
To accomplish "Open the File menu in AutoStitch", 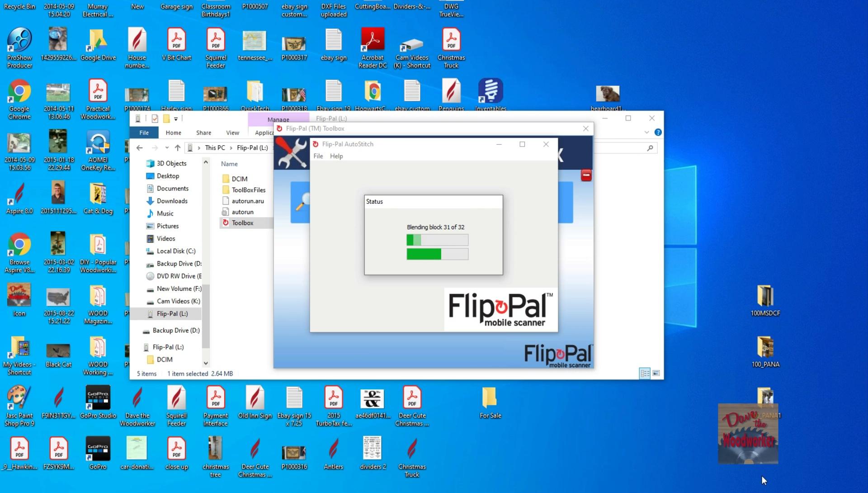I will click(x=318, y=156).
